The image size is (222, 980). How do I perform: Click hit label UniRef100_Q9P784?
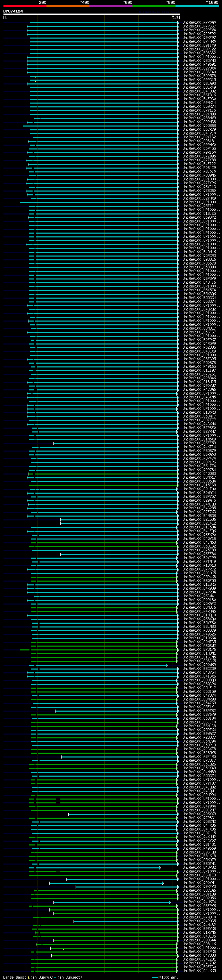pyautogui.click(x=199, y=470)
